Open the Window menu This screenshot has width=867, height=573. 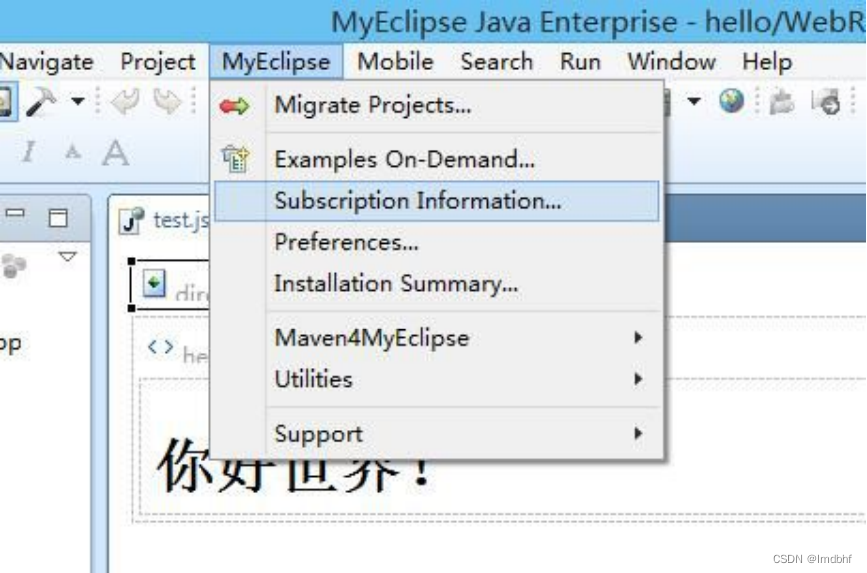click(x=671, y=61)
